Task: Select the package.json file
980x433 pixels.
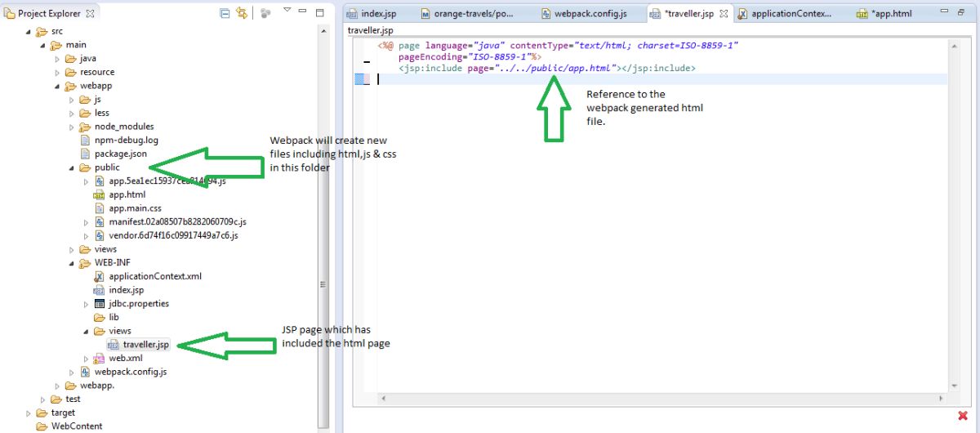Action: 114,154
